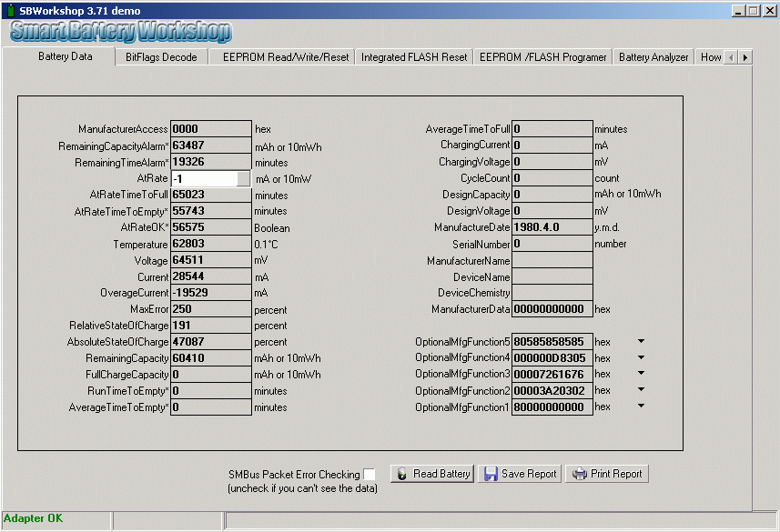Click AtRateOK value 56575

(211, 227)
